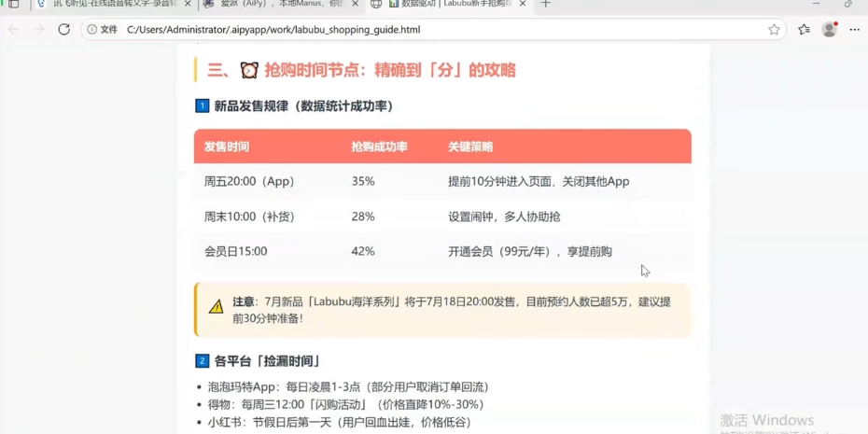This screenshot has height=434, width=868.
Task: Restore down the browser window
Action: (848, 4)
